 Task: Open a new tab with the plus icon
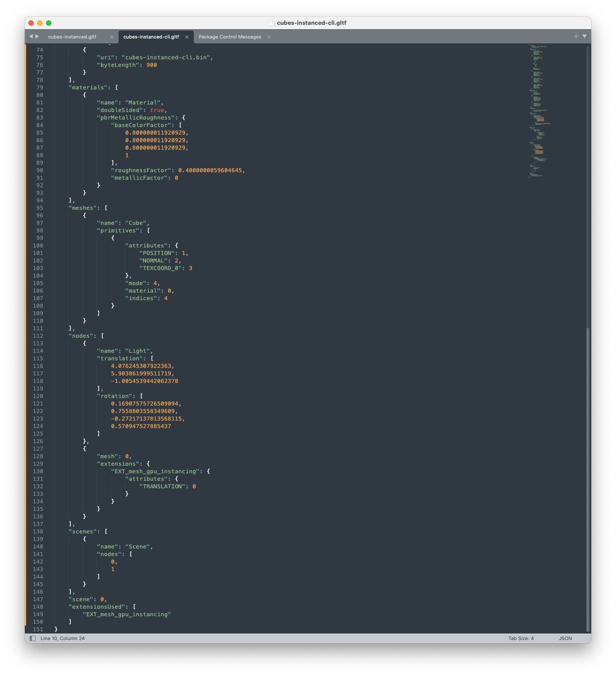tap(575, 35)
